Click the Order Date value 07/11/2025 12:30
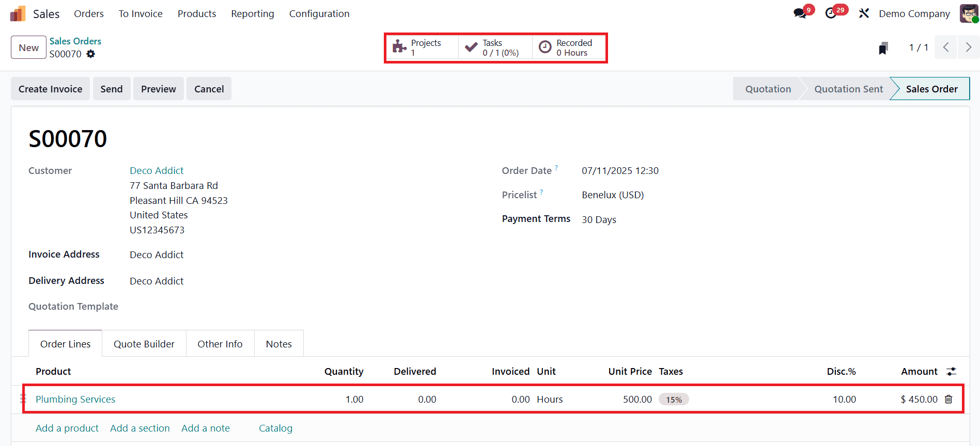The width and height of the screenshot is (980, 446). click(x=620, y=170)
